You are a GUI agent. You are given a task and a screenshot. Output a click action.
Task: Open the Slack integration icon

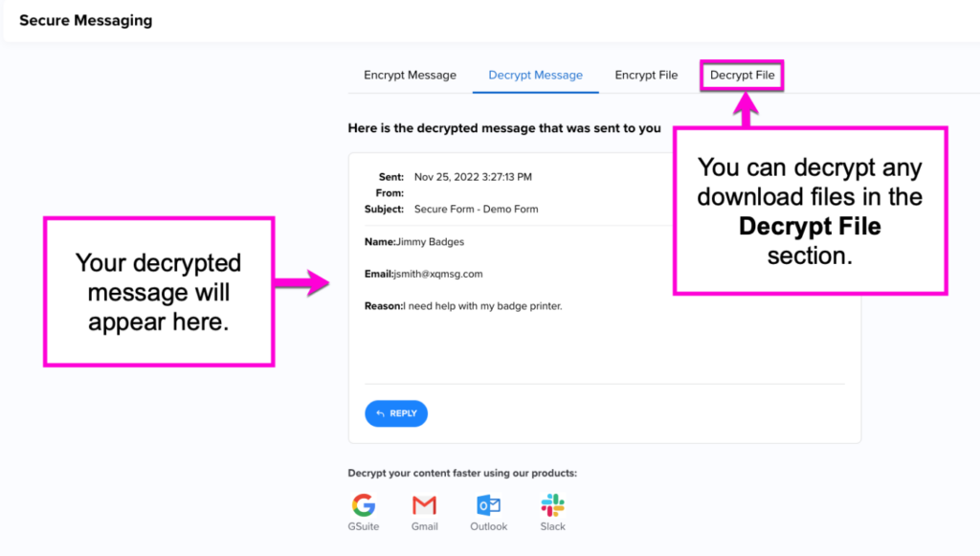point(552,505)
